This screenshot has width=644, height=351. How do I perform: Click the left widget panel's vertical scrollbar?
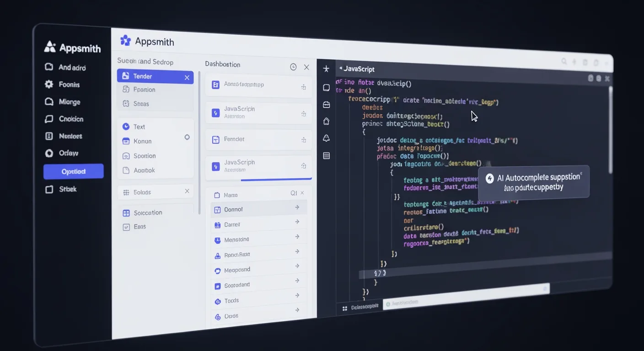coord(199,143)
